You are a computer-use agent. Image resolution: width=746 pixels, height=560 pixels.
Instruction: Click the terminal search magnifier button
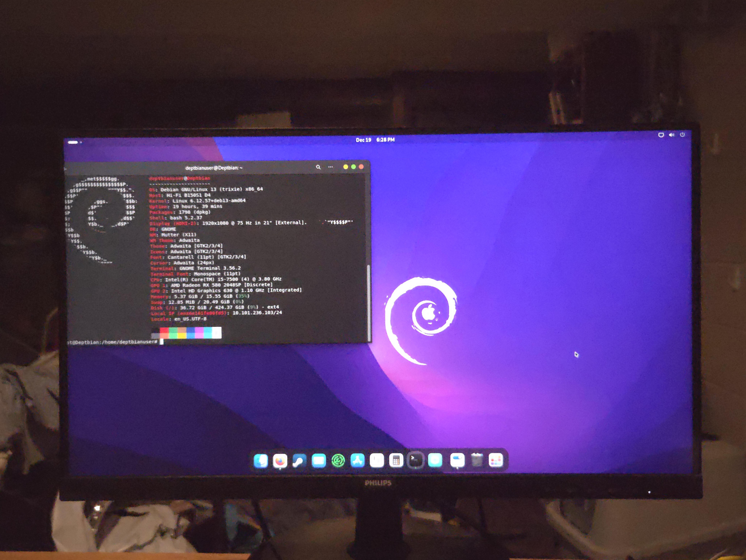[318, 167]
